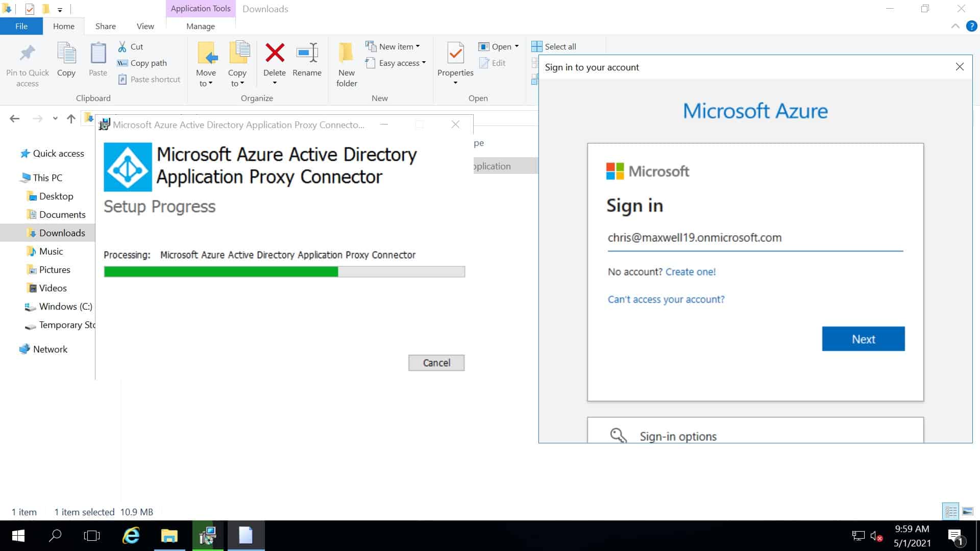Click the green setup progress bar

284,271
